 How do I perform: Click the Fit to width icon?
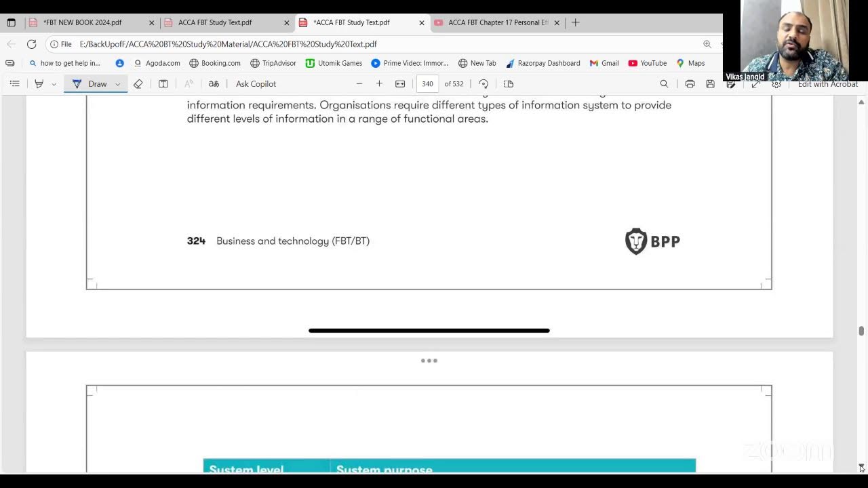[x=400, y=84]
